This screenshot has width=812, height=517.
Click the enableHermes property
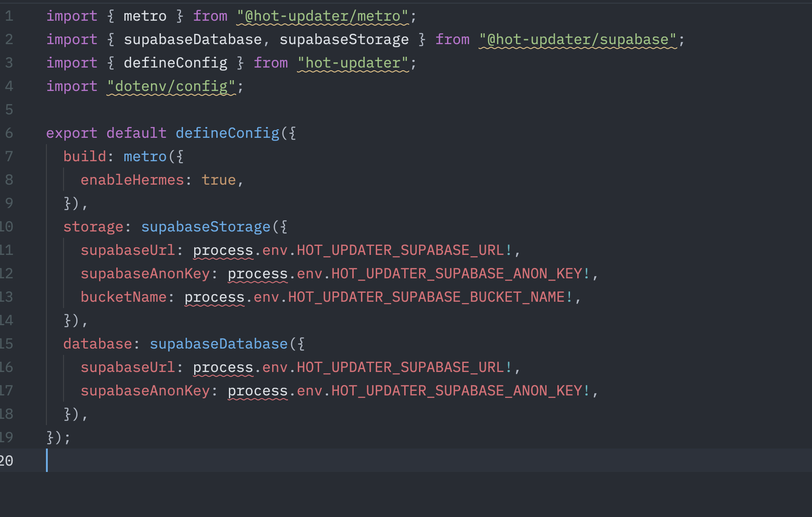click(132, 180)
